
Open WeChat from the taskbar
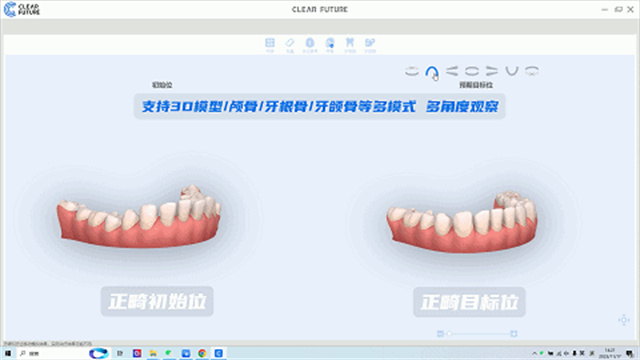coord(169,353)
